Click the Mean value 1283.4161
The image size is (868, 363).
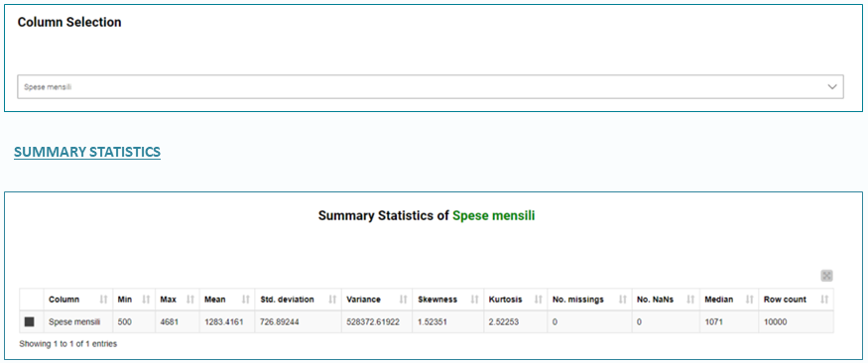click(x=223, y=321)
